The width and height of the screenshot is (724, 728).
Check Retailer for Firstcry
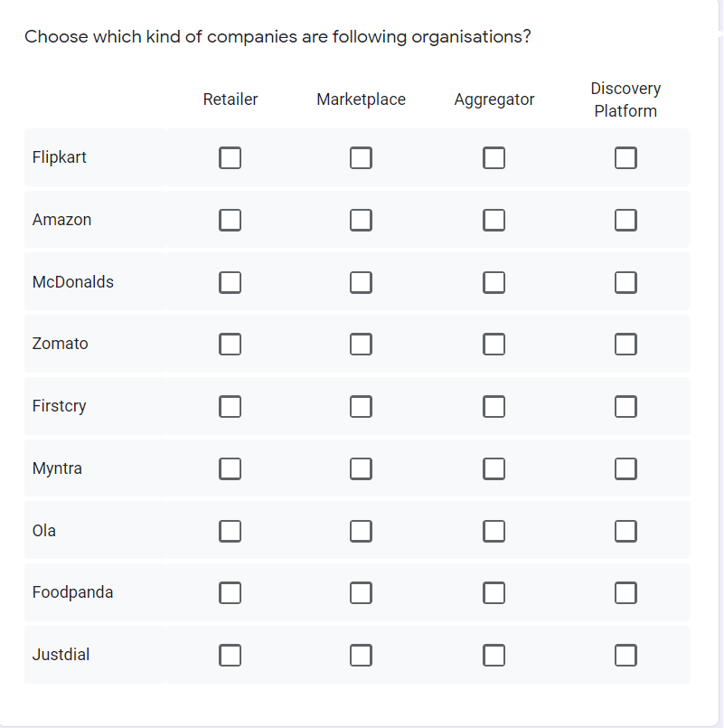tap(230, 406)
